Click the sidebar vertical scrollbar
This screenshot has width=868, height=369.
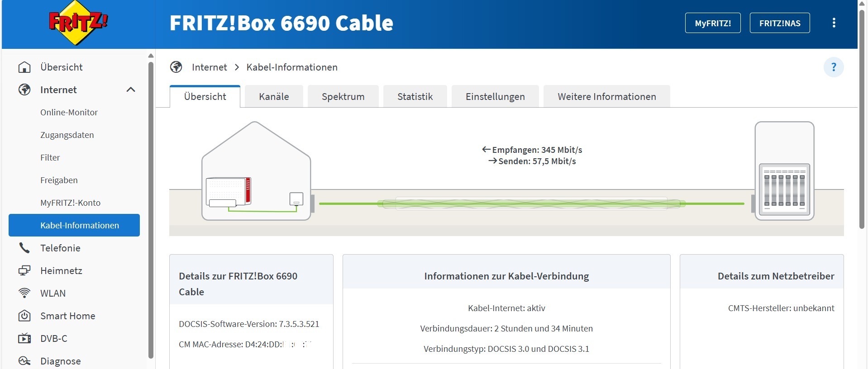pyautogui.click(x=151, y=210)
